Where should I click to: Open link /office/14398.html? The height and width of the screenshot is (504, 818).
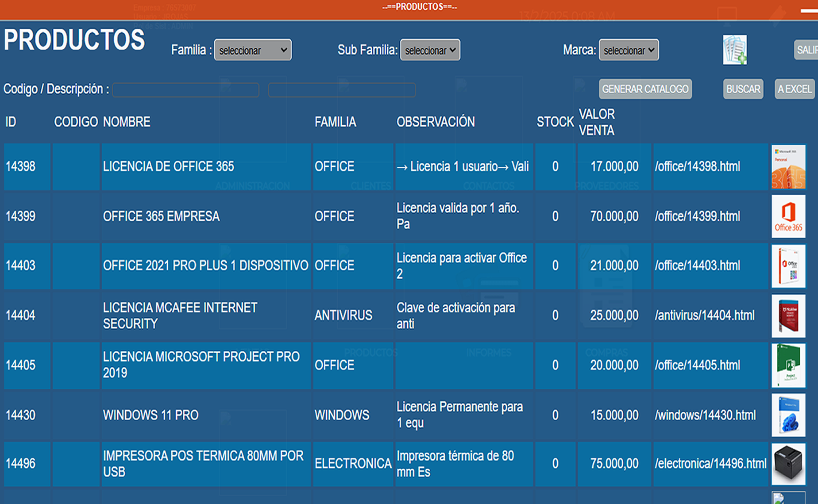(x=697, y=166)
